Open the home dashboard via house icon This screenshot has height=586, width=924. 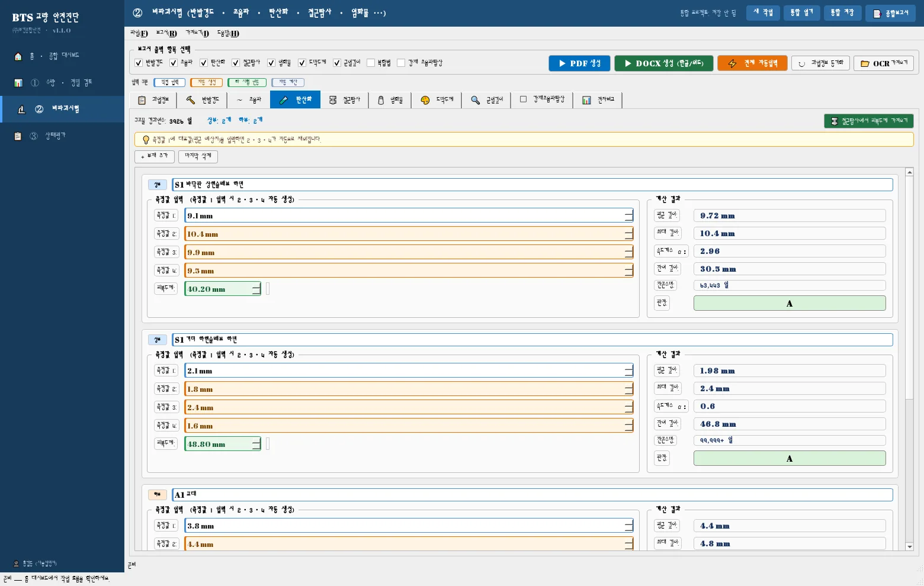click(x=18, y=56)
